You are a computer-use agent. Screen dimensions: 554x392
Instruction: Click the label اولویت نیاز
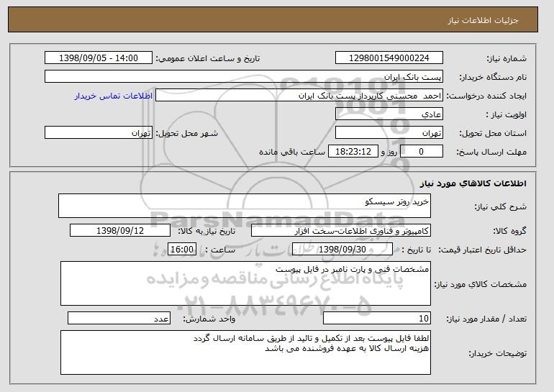506,115
